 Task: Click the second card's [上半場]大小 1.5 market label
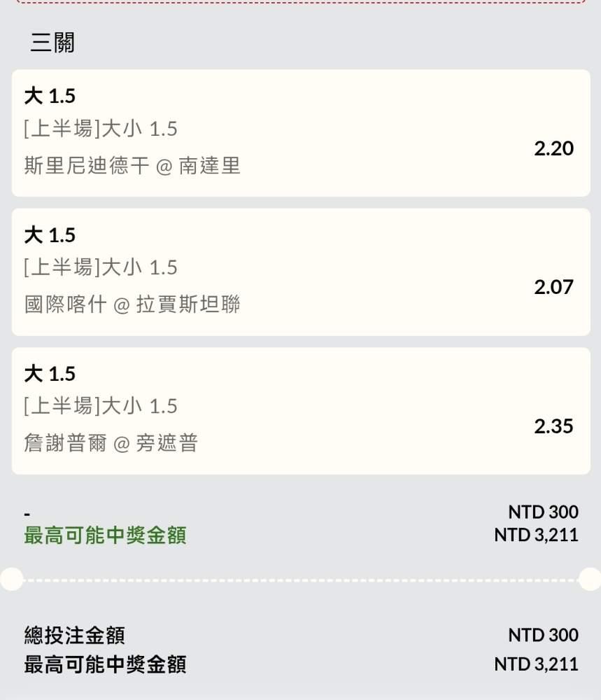[x=101, y=267]
